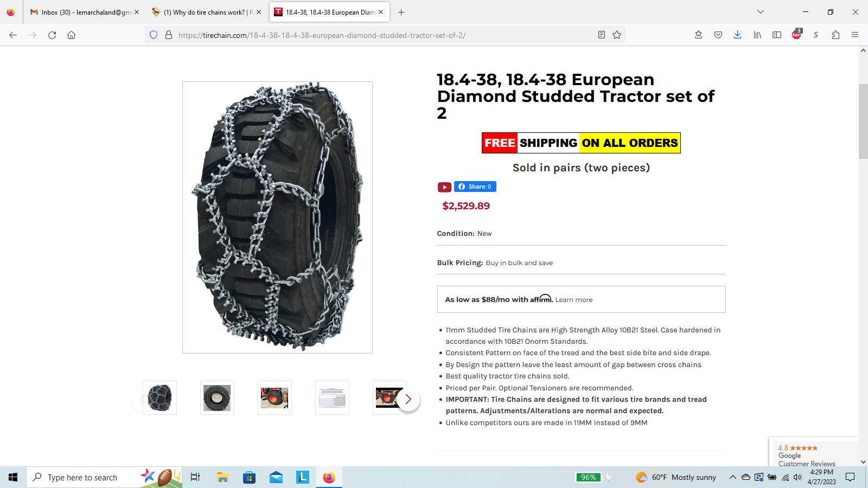Expand the list all tabs dropdown
The image size is (868, 488).
tap(761, 12)
